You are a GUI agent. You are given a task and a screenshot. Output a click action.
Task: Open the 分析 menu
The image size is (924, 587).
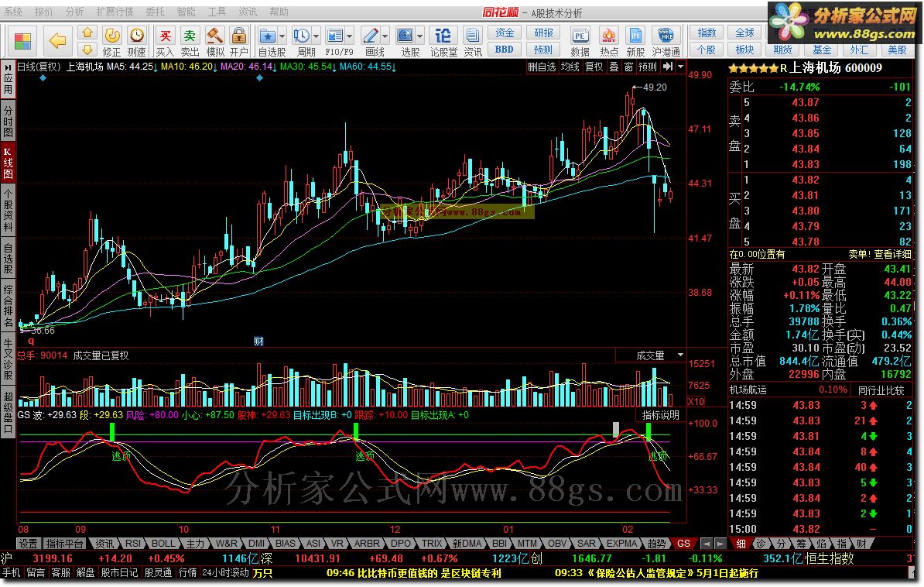pos(75,12)
